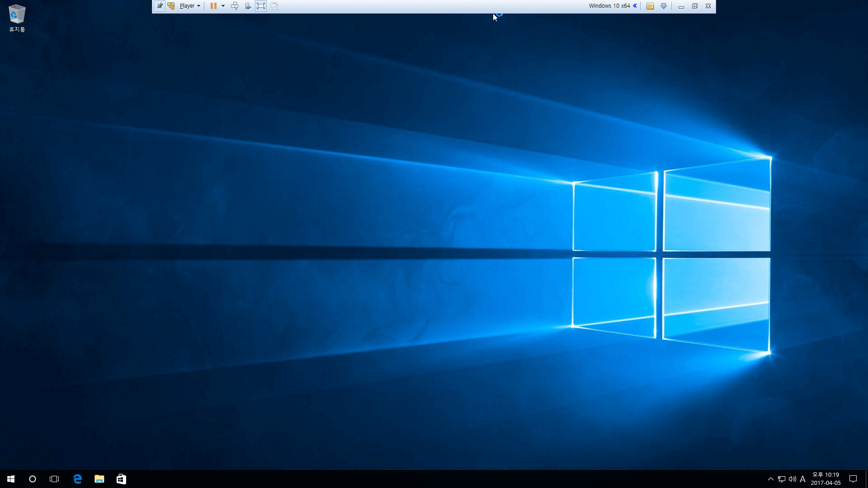
Task: Expand the power options dropdown arrow
Action: [223, 6]
